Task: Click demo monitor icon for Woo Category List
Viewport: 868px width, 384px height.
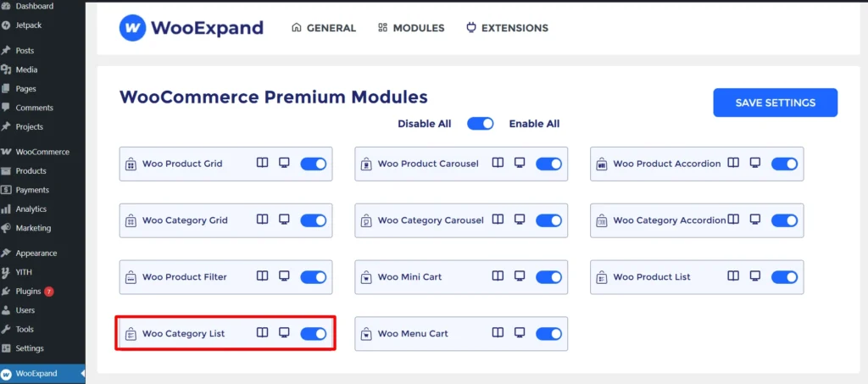Action: click(x=285, y=333)
